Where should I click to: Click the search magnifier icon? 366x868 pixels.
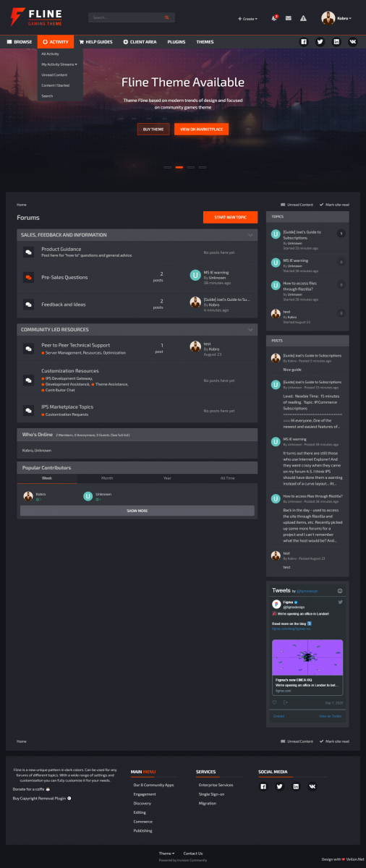pos(167,17)
